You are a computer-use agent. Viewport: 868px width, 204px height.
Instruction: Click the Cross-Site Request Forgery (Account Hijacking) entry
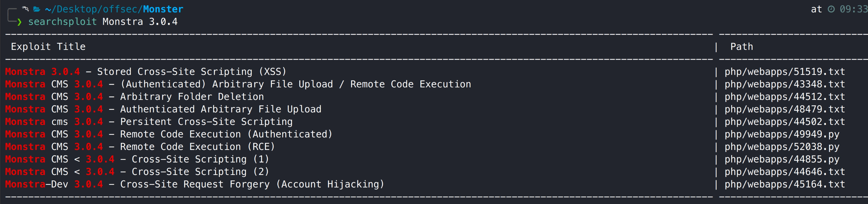tap(252, 184)
